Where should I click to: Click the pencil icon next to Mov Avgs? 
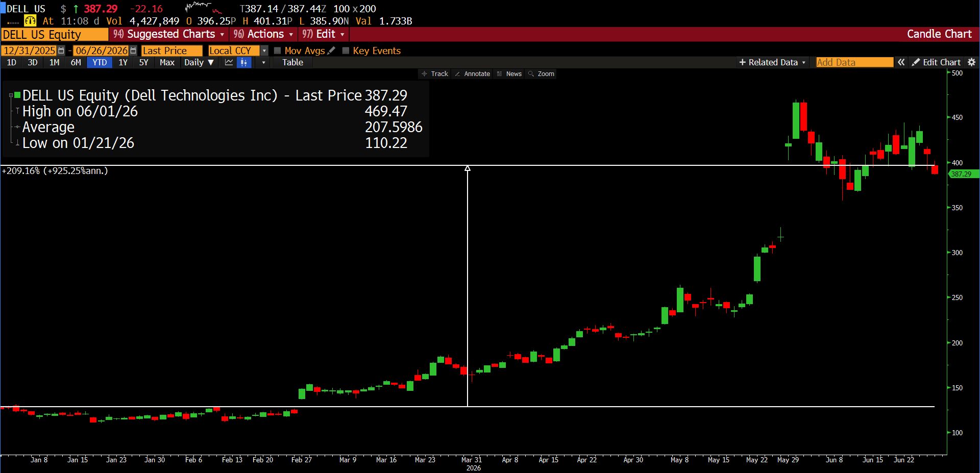pyautogui.click(x=332, y=51)
